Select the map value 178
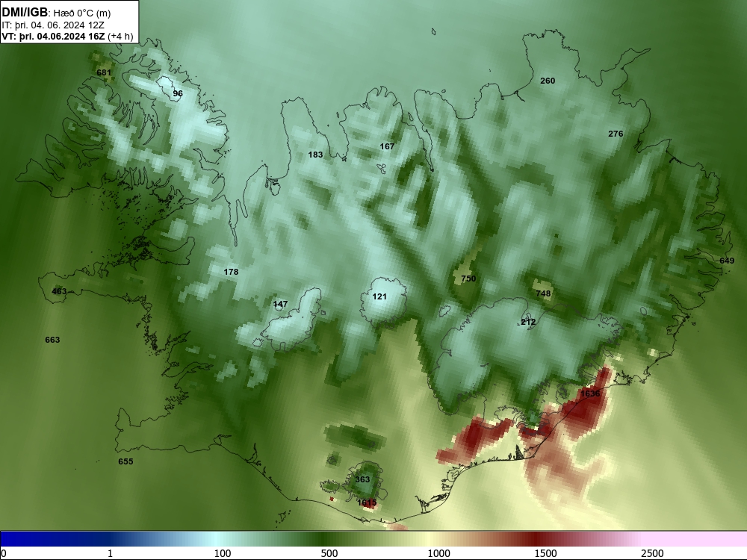 pyautogui.click(x=231, y=272)
